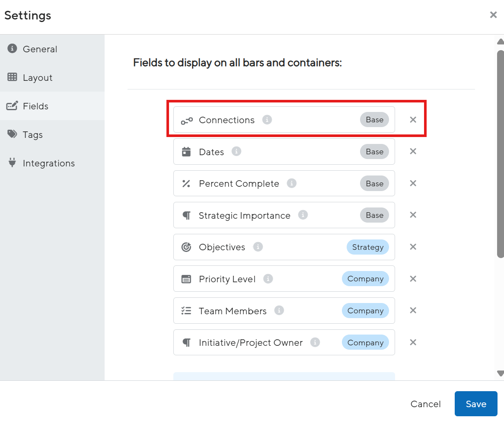
Task: Delete the Initiative/Project Owner field
Action: [x=413, y=342]
